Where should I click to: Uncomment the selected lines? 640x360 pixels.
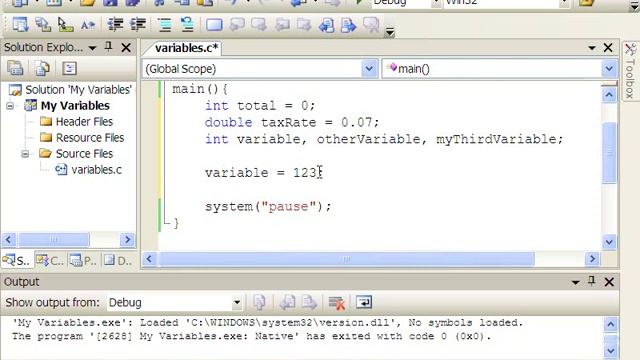(187, 24)
